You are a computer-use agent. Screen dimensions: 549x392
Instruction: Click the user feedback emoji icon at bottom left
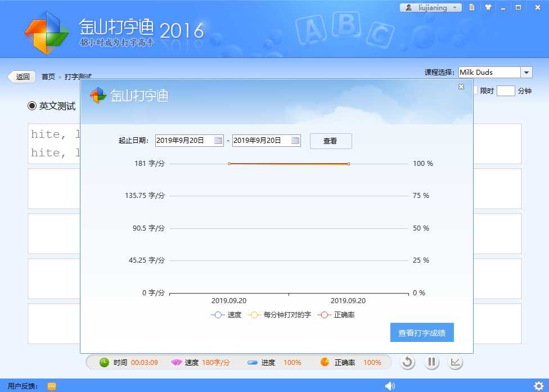pyautogui.click(x=52, y=386)
